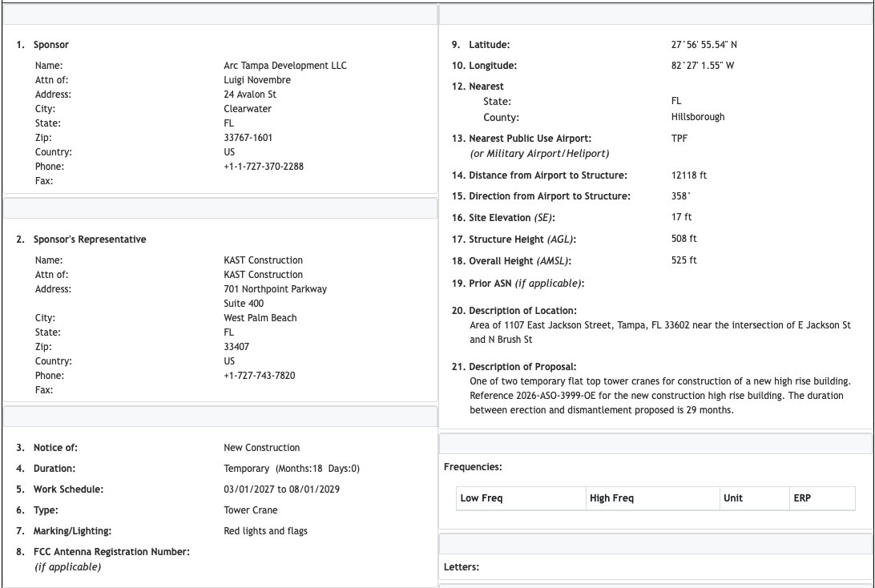This screenshot has width=875, height=588.
Task: Click the Sponsor's Representative section header
Action: [90, 239]
